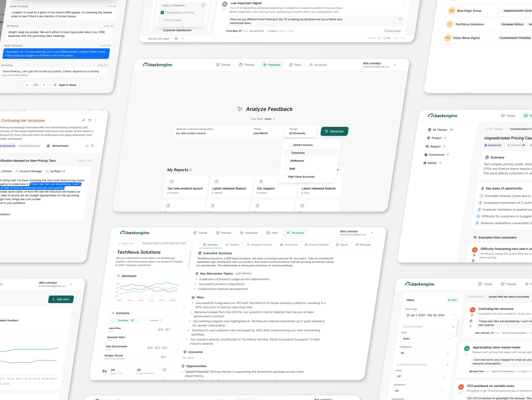Image resolution: width=532 pixels, height=400 pixels.
Task: Open Company Overview tab
Action: (x=259, y=245)
